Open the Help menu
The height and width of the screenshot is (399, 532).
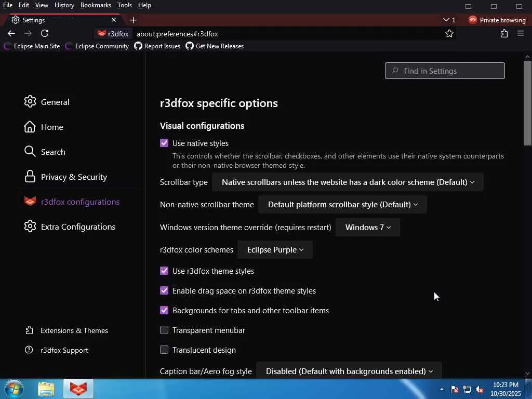click(x=144, y=5)
